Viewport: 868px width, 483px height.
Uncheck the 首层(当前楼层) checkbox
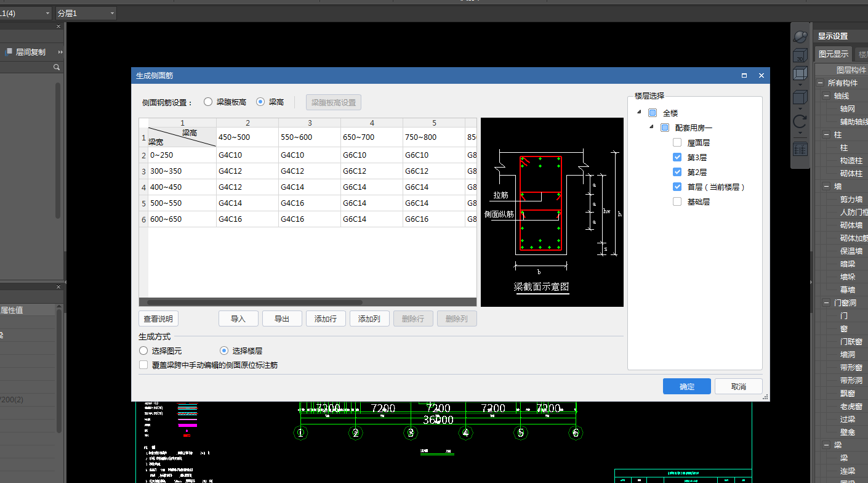[677, 187]
